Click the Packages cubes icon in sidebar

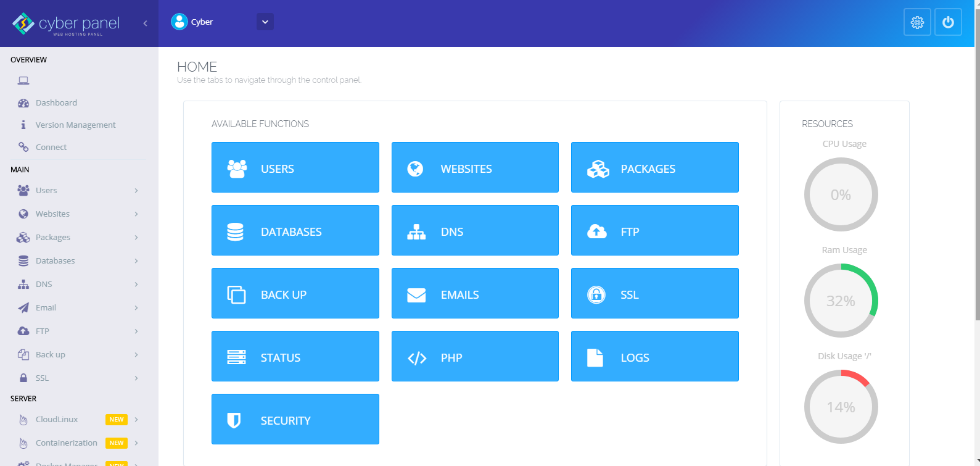[23, 237]
